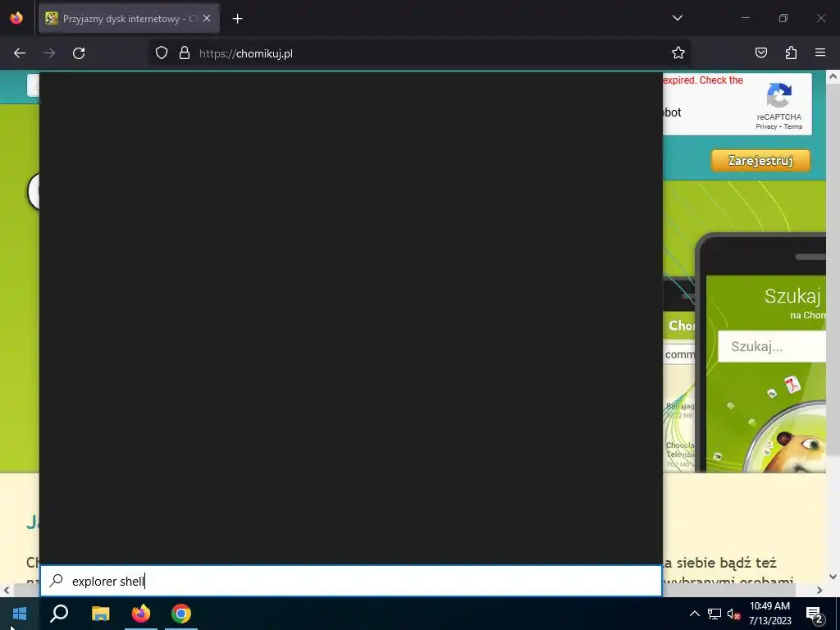Image resolution: width=840 pixels, height=630 pixels.
Task: Restore down the Firefox window
Action: click(783, 18)
